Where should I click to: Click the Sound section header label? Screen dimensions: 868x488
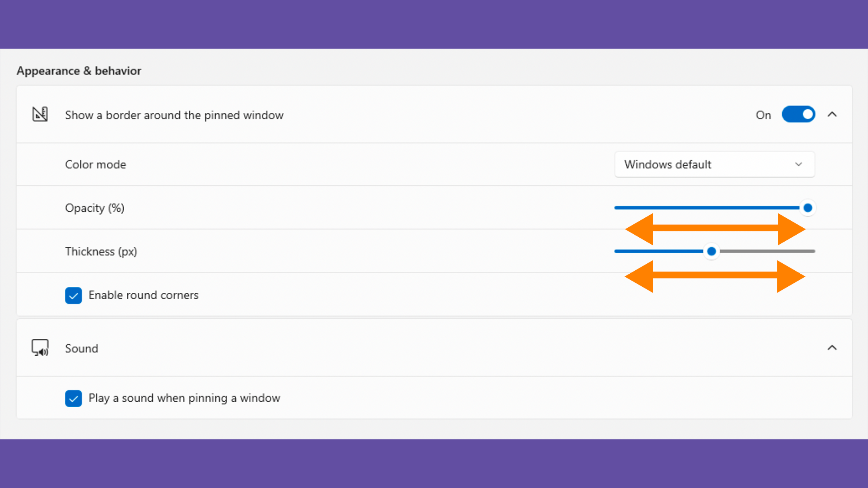click(82, 348)
